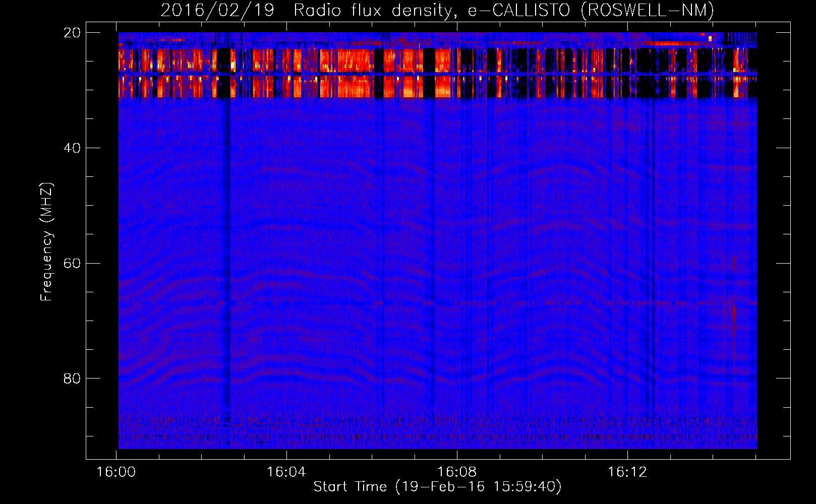Click the '40' frequency tick label
This screenshot has height=504, width=816.
(x=72, y=148)
